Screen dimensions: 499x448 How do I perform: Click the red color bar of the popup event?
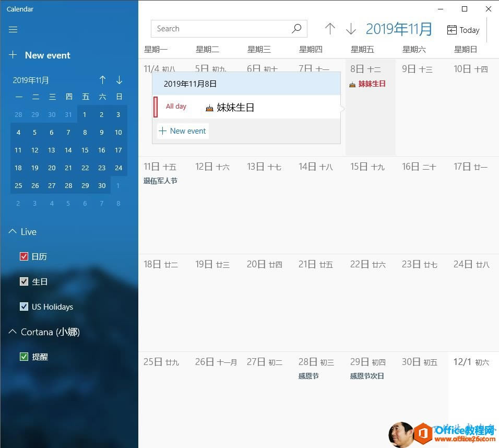tap(156, 107)
